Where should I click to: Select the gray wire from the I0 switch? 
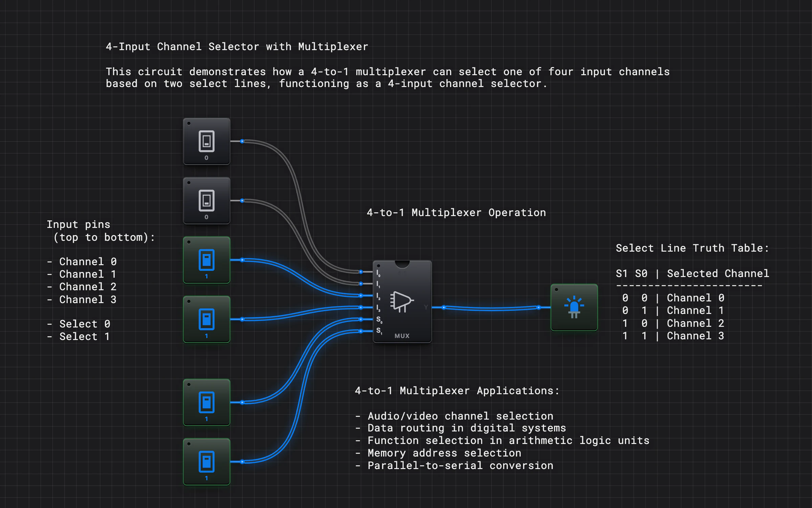click(x=301, y=203)
